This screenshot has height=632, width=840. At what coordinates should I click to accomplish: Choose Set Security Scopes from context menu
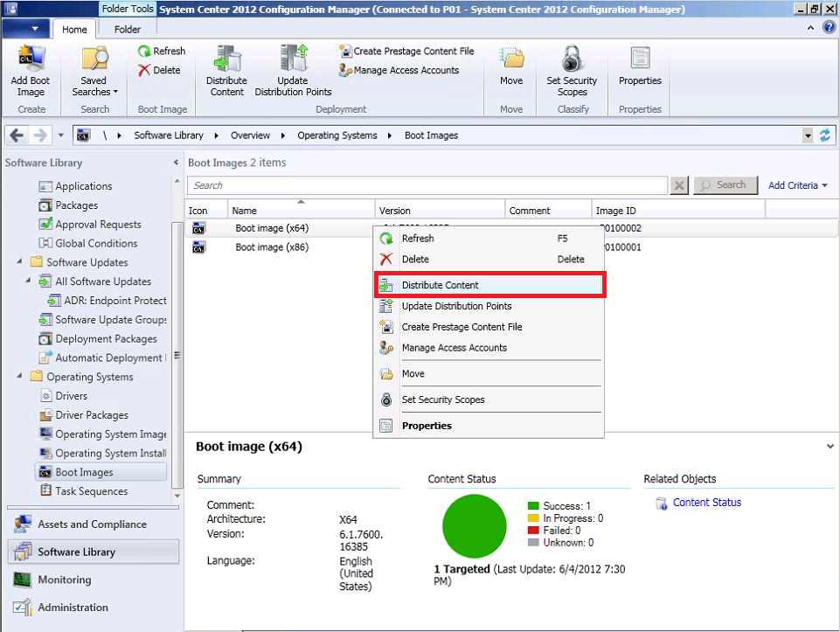coord(489,399)
